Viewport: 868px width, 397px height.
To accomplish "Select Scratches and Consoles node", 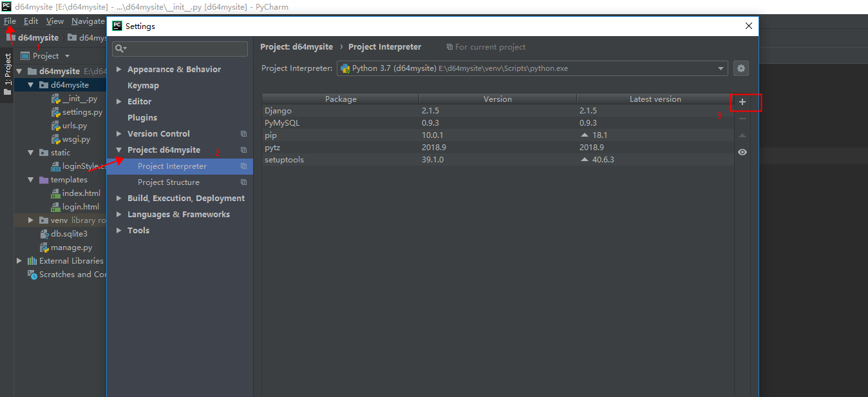I will 67,274.
